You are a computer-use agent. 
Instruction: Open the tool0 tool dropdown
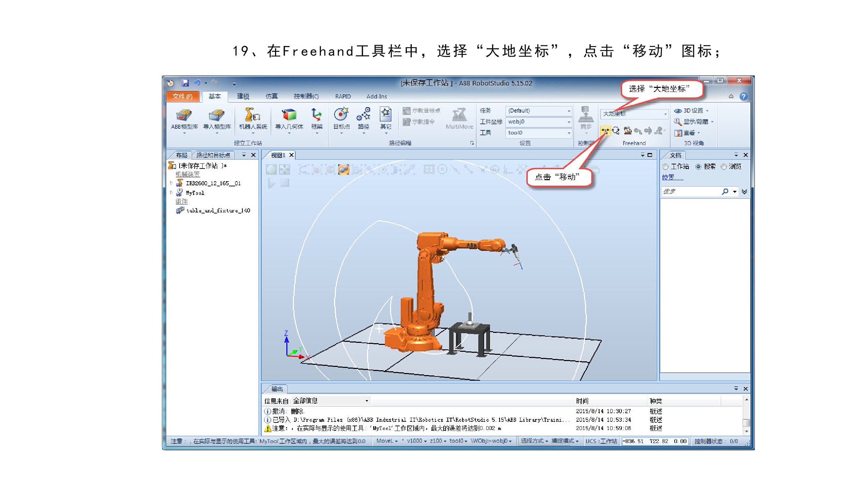click(569, 133)
